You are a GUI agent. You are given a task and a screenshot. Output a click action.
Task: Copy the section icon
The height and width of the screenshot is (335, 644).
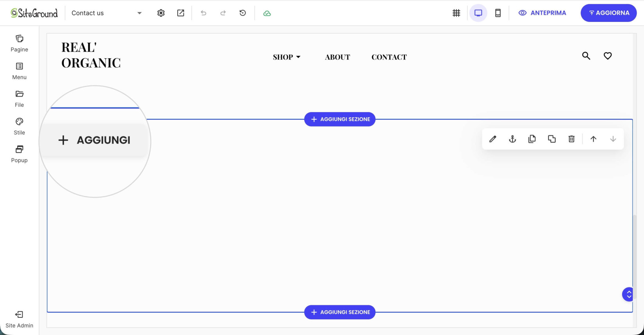pyautogui.click(x=532, y=139)
